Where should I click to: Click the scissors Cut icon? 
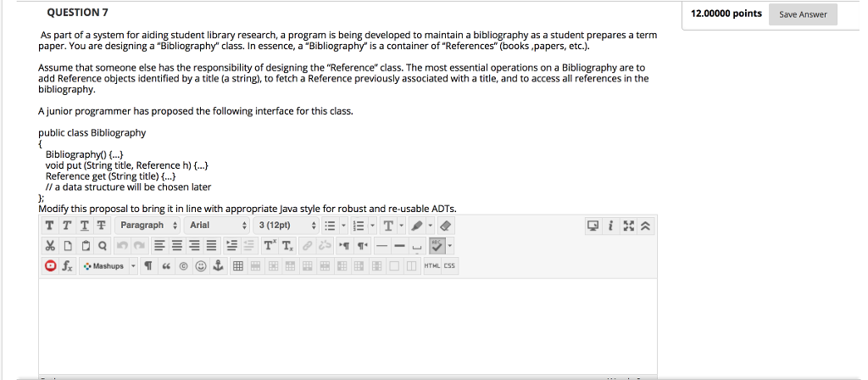48,246
